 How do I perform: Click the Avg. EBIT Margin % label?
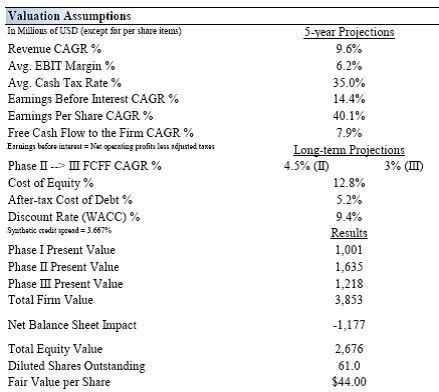click(61, 66)
